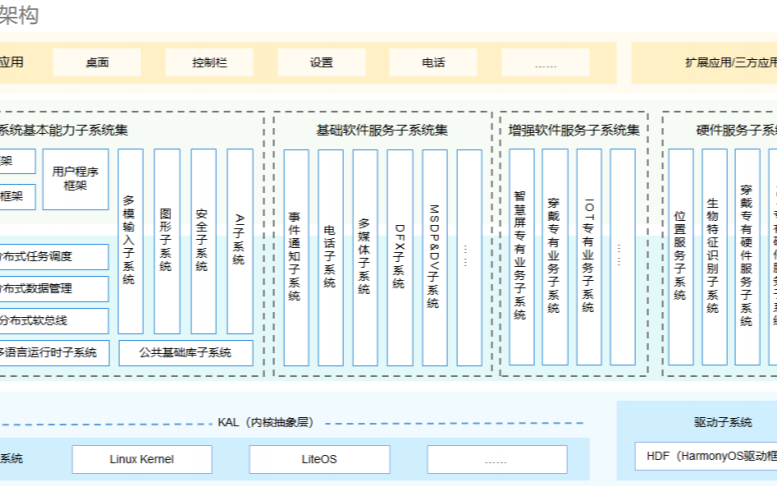Click the 扩展应用/三方应用 label

pos(731,62)
